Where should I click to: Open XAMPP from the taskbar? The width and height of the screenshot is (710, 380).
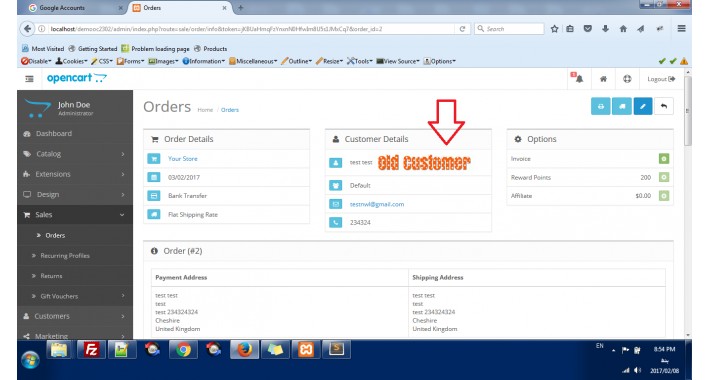306,350
